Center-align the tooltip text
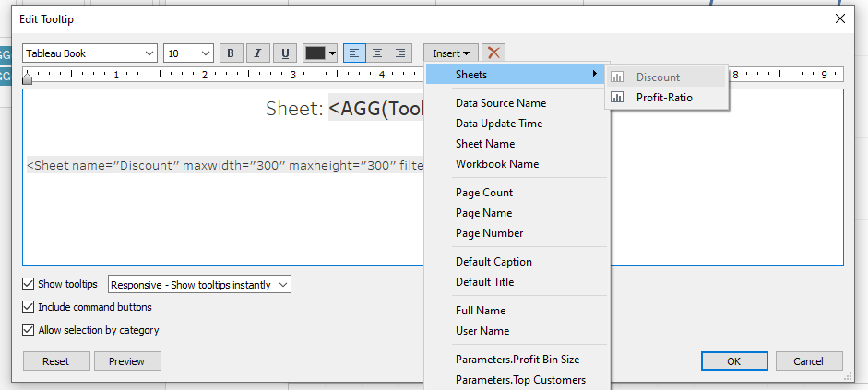Image resolution: width=868 pixels, height=390 pixels. pyautogui.click(x=377, y=53)
